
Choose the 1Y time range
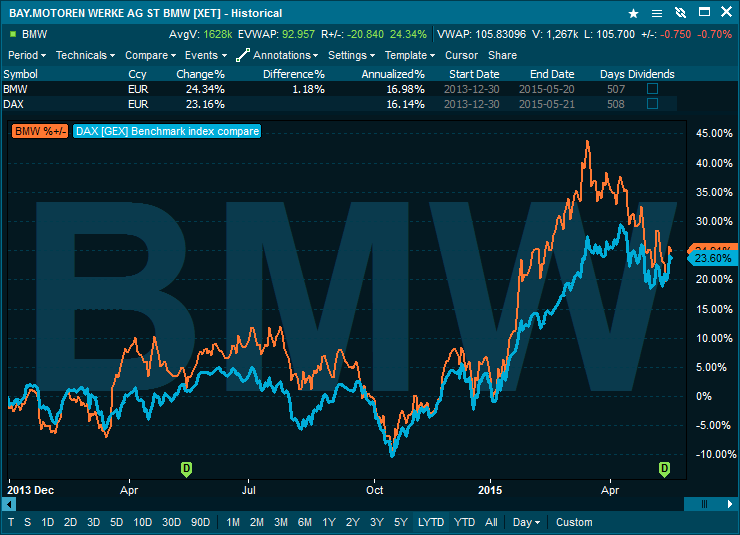coord(329,522)
